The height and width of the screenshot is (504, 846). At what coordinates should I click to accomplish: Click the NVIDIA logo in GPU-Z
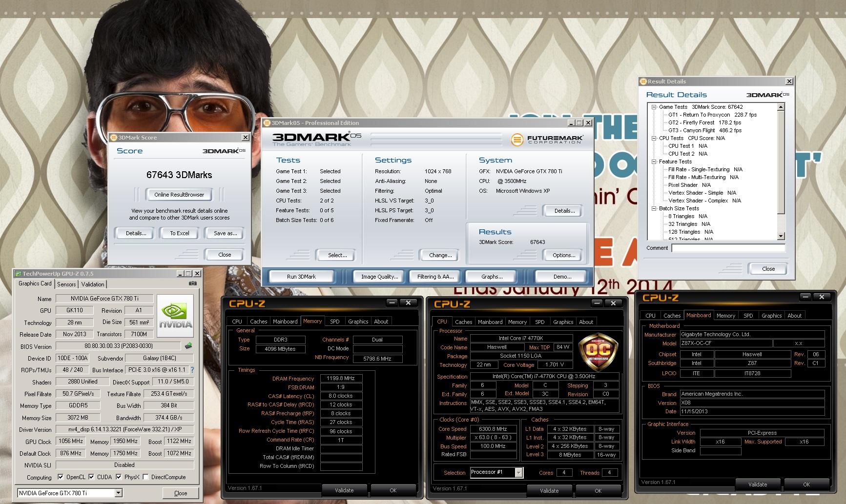tap(176, 316)
